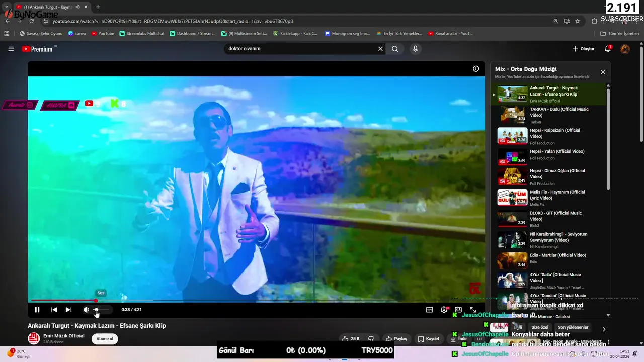Screen dimensions: 644x362
Task: Click the search field with doktor civanım
Action: (x=301, y=49)
